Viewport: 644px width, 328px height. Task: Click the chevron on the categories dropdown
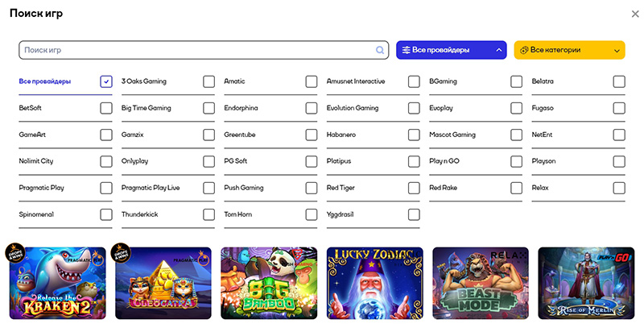coord(617,51)
